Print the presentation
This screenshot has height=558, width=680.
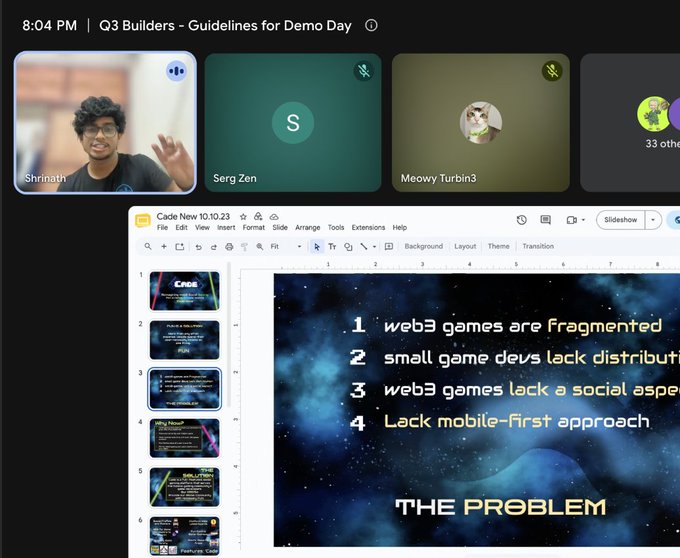(229, 247)
